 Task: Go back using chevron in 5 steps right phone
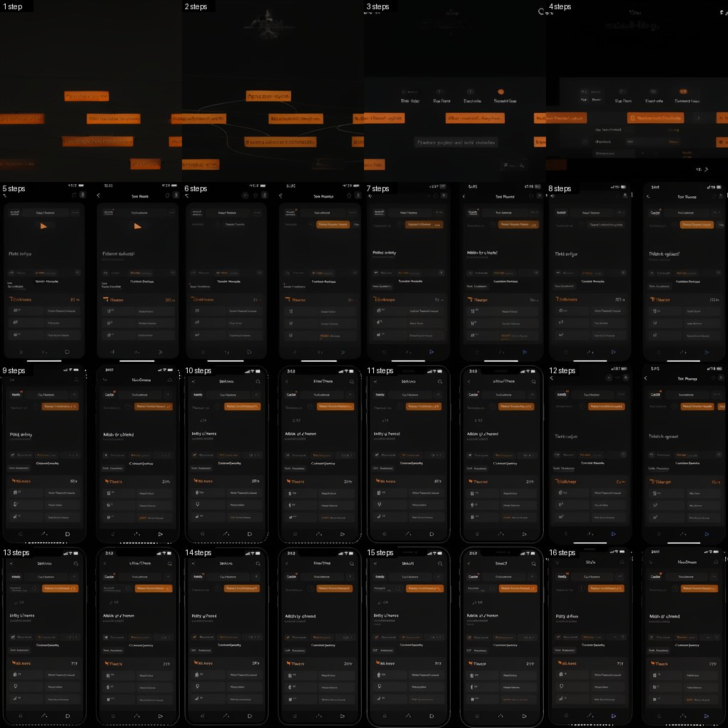click(98, 196)
